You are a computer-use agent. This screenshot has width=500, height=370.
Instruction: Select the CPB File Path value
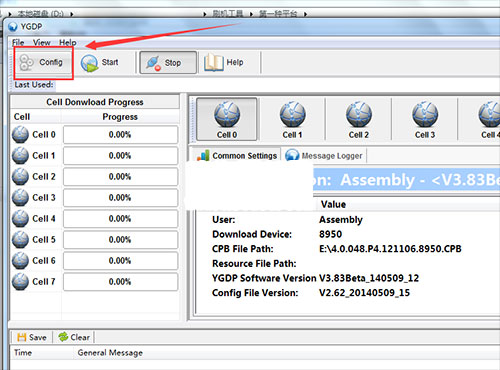[390, 249]
